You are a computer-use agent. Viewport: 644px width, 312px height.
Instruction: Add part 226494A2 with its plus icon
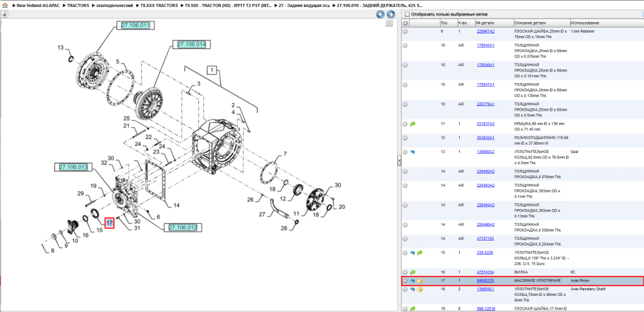pos(405,205)
